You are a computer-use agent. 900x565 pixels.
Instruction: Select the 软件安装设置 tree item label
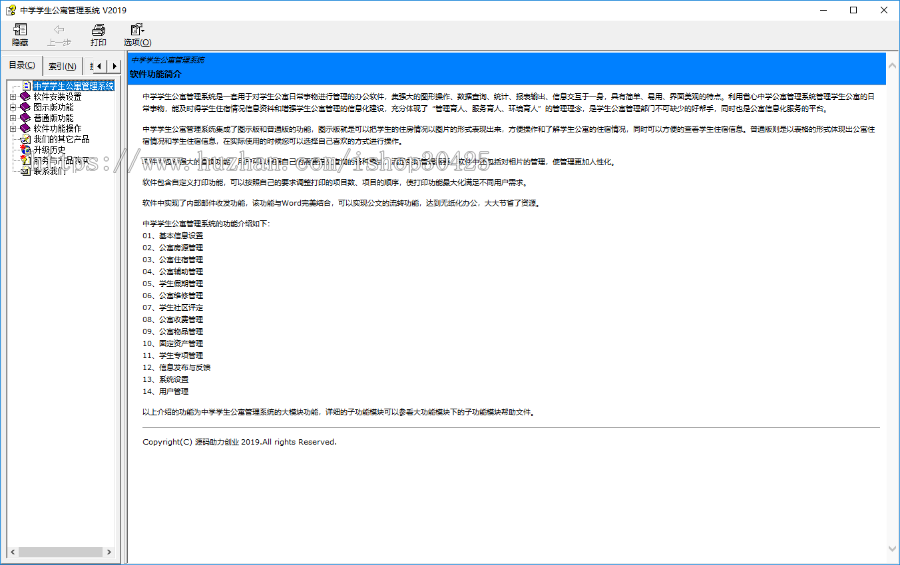[57, 97]
